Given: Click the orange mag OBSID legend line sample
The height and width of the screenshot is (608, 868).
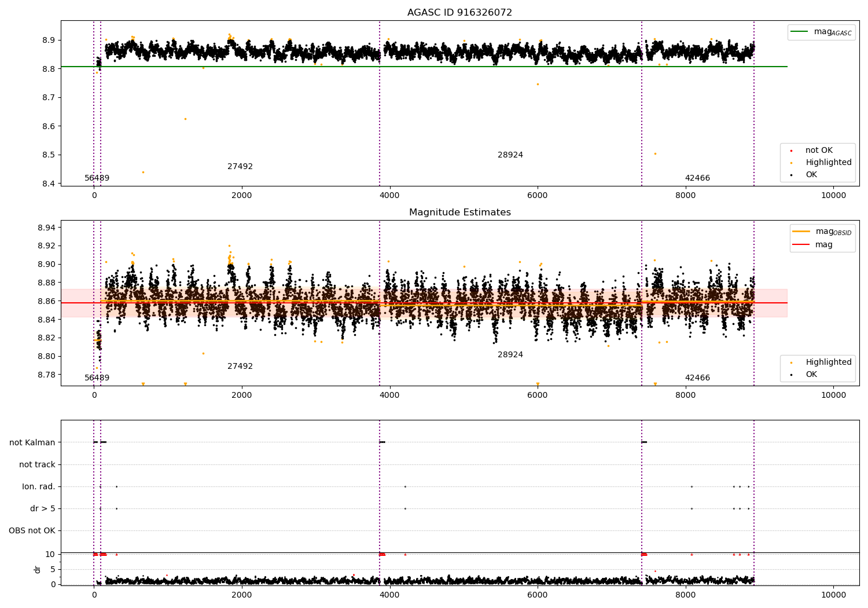Looking at the screenshot, I should point(801,231).
